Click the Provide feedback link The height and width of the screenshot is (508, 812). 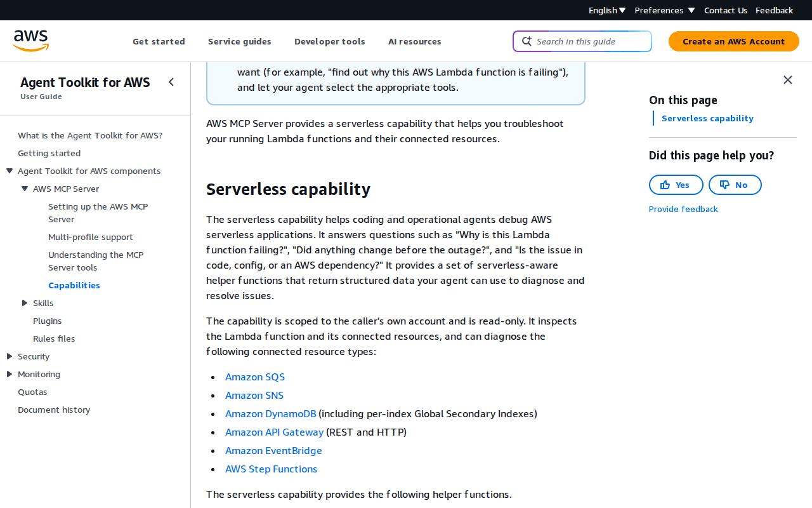point(683,209)
